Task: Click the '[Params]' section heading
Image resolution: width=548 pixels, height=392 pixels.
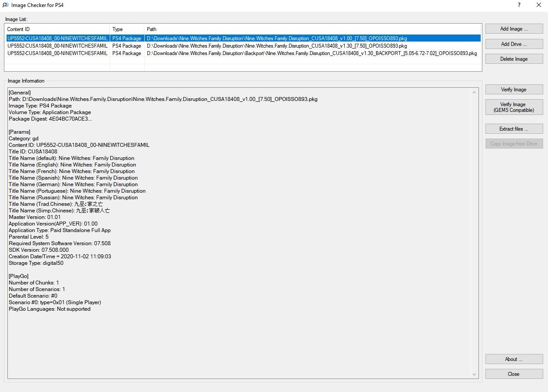Action: (x=20, y=132)
